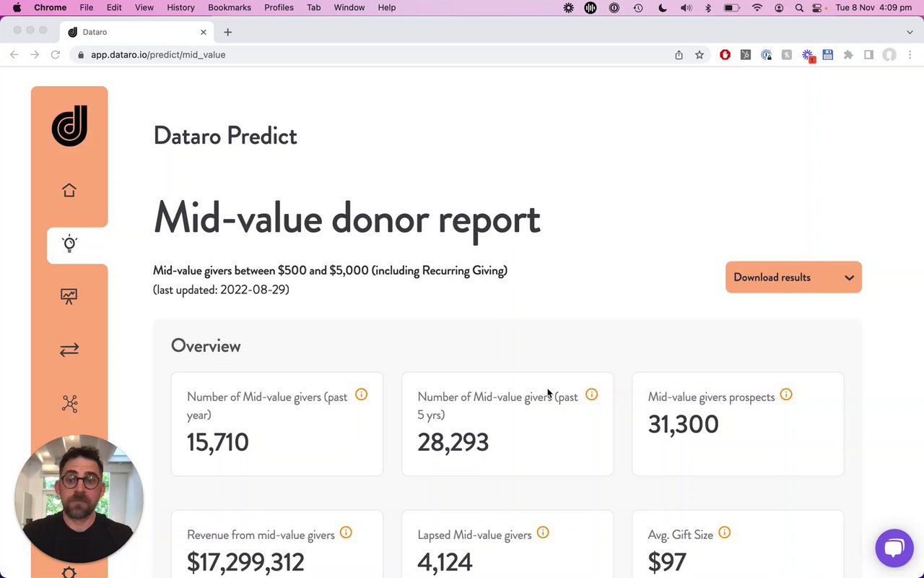
Task: Open macOS Control Center
Action: 817,8
